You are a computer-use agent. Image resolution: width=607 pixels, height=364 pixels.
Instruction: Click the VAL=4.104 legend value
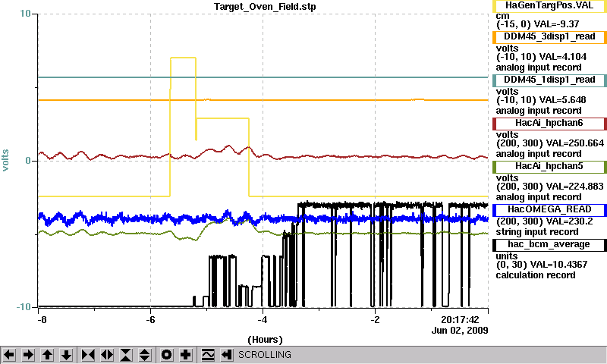[x=562, y=57]
